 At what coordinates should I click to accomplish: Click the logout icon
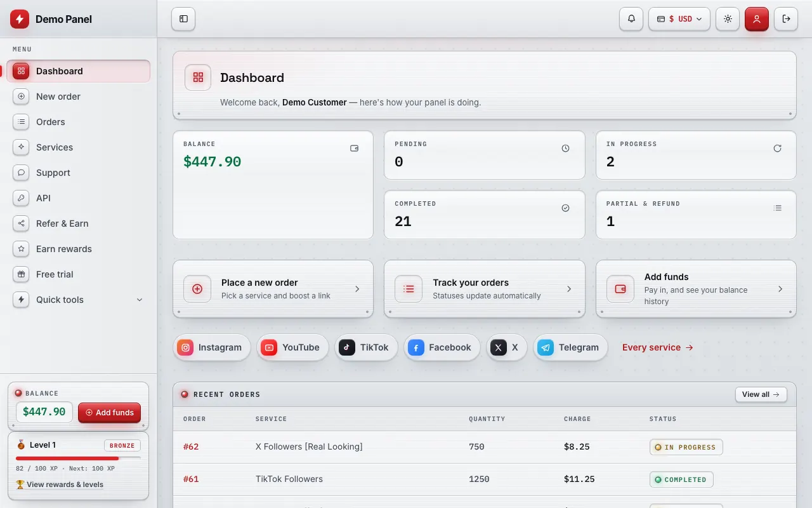787,19
